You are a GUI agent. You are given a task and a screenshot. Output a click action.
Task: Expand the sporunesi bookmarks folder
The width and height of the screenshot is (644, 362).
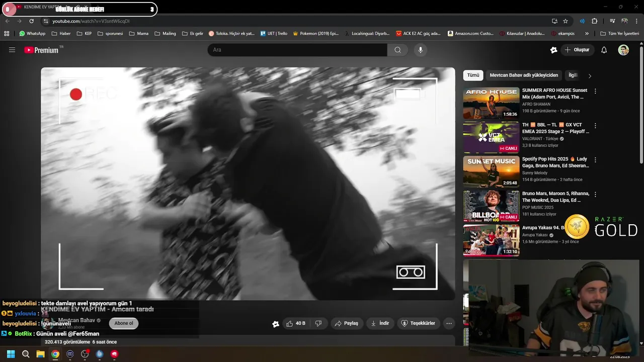pos(110,34)
